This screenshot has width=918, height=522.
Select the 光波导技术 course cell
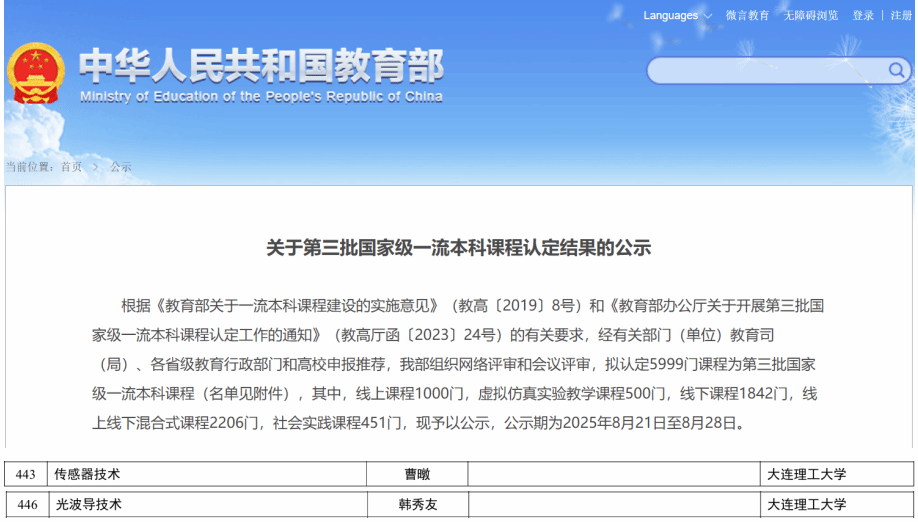pyautogui.click(x=88, y=505)
